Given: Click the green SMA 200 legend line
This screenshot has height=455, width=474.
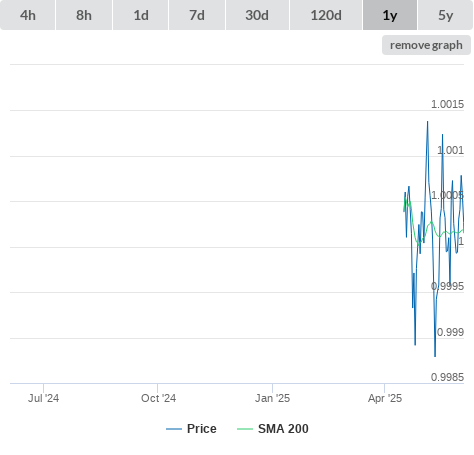Looking at the screenshot, I should point(245,429).
